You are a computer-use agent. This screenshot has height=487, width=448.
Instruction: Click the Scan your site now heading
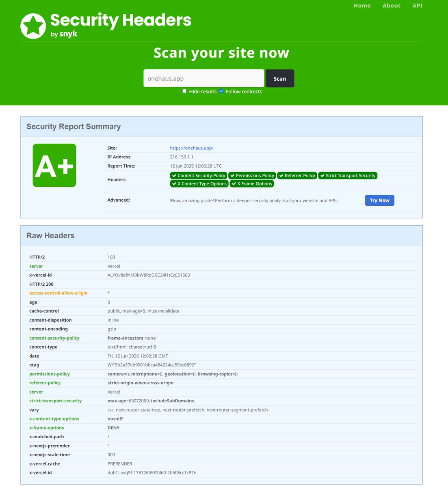pos(221,53)
